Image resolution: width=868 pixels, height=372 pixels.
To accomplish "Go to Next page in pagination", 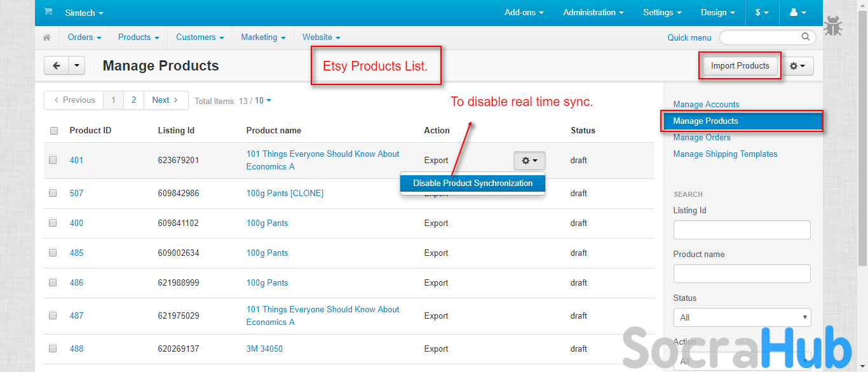I will coord(165,100).
